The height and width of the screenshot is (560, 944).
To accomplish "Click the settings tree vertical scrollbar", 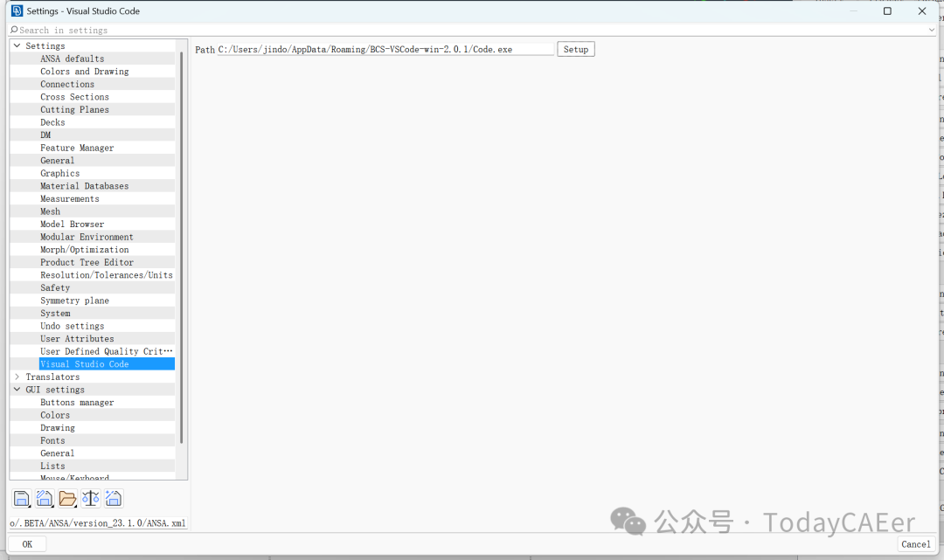I will 181,246.
